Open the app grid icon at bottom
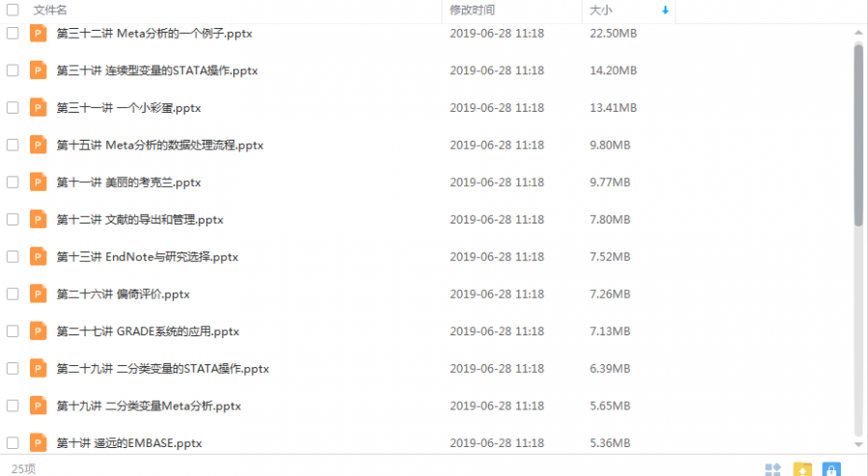This screenshot has width=868, height=476. tap(773, 469)
